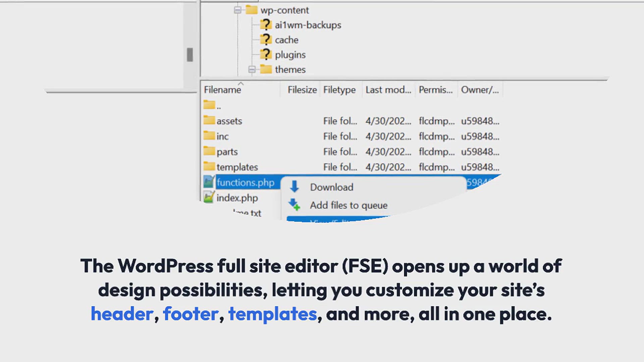Select the plugins folder in tree
The image size is (644, 362).
290,55
